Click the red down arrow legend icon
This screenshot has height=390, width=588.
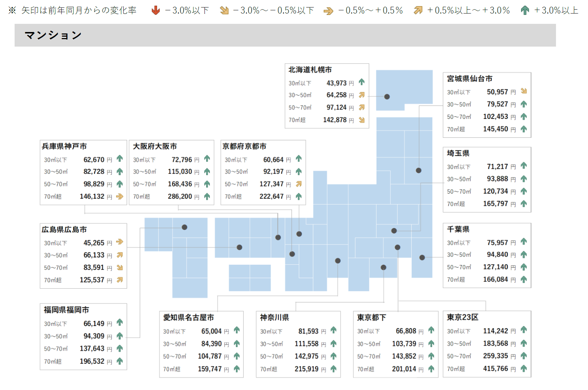click(155, 10)
